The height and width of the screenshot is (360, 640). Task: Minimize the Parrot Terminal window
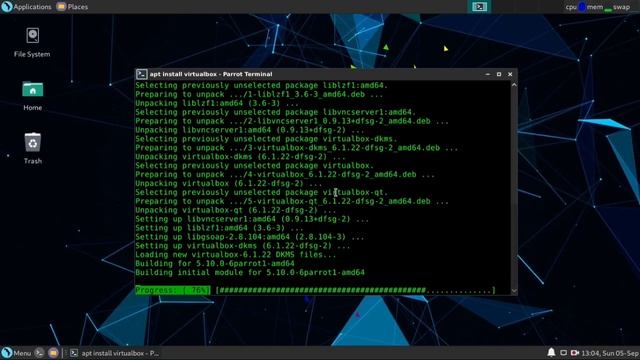point(487,74)
